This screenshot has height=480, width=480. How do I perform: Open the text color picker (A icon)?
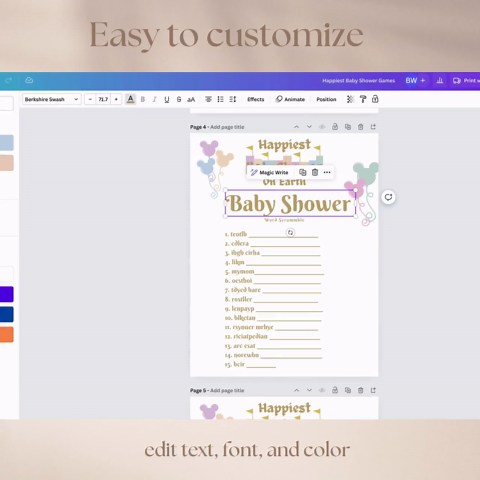coord(130,99)
